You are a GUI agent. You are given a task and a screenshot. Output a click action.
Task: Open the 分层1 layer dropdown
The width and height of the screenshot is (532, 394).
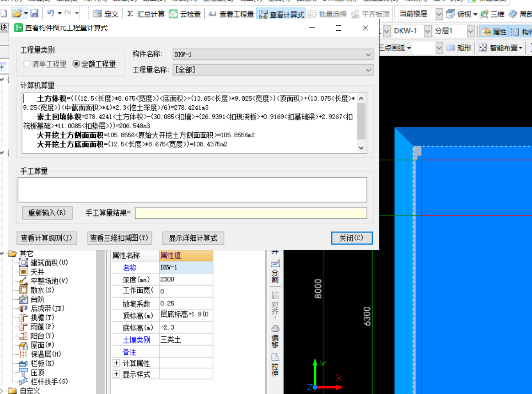[x=470, y=32]
